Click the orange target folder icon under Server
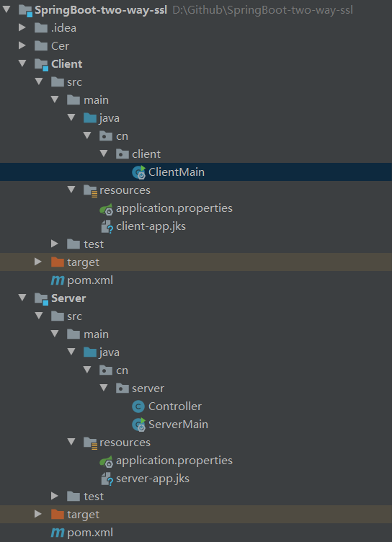The image size is (392, 542). pyautogui.click(x=58, y=515)
